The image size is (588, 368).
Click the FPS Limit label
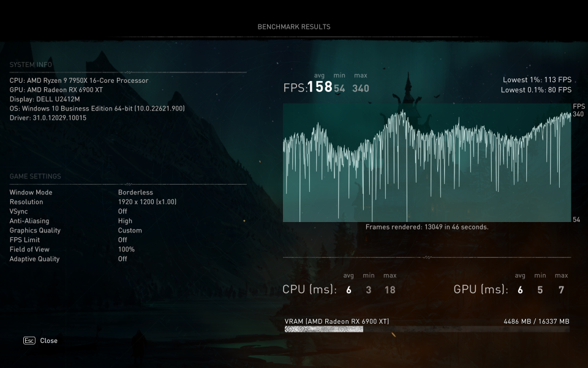coord(24,240)
